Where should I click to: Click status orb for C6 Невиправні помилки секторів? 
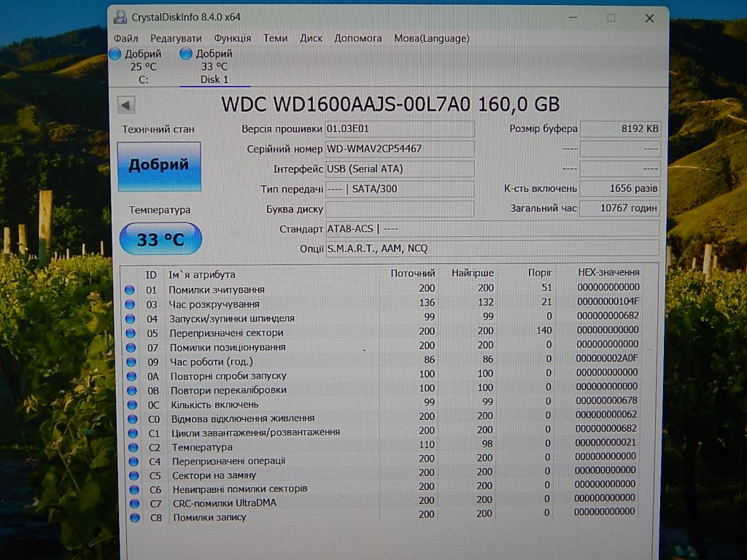[x=134, y=489]
